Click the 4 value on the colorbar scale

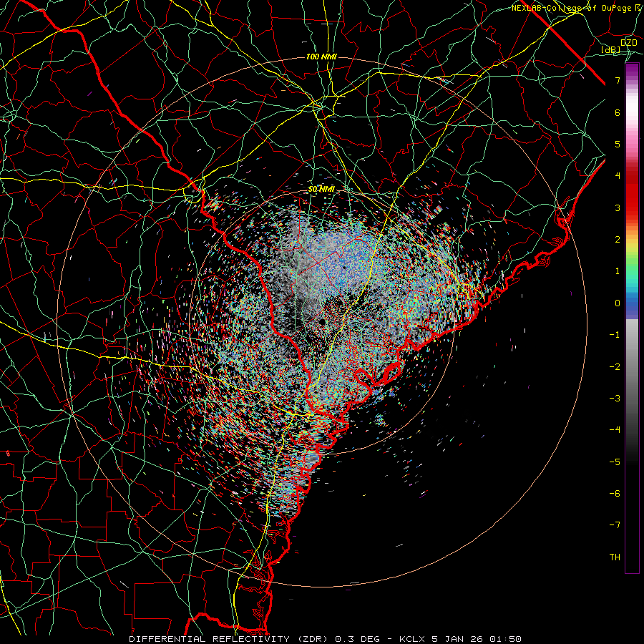tap(618, 176)
